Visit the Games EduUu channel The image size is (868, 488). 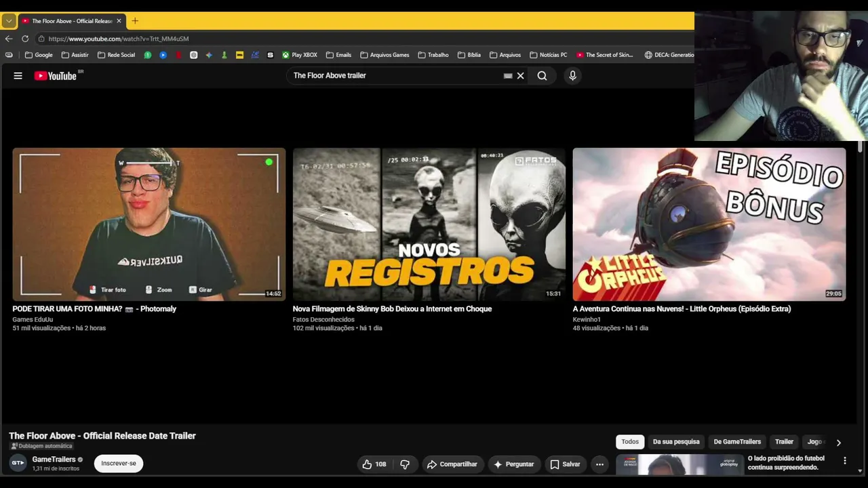pyautogui.click(x=33, y=319)
